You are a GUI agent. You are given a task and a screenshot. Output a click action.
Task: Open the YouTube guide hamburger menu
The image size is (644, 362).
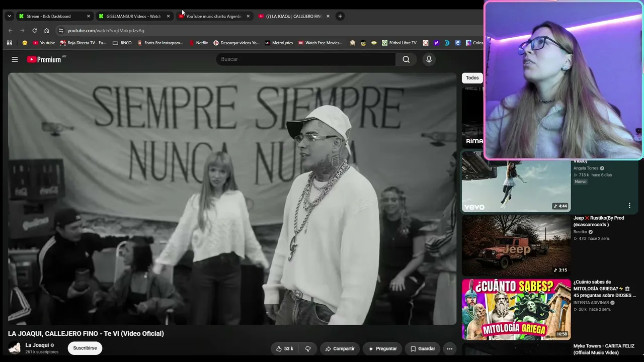(15, 59)
